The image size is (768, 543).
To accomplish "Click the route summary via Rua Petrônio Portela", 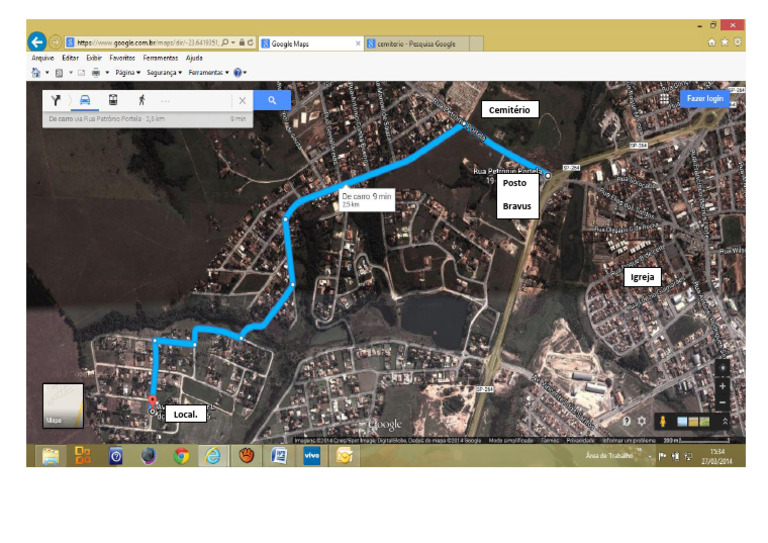I will click(147, 119).
